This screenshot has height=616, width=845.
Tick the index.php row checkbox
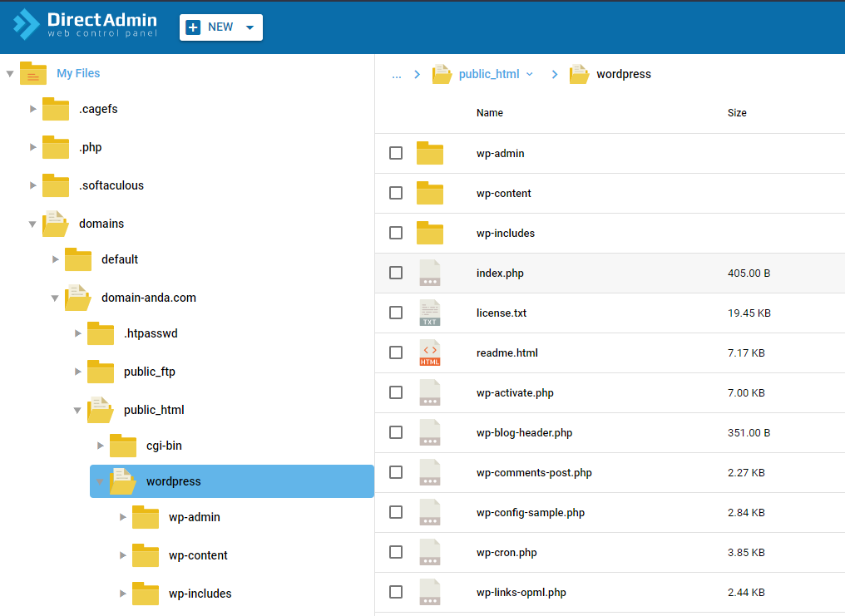[396, 273]
